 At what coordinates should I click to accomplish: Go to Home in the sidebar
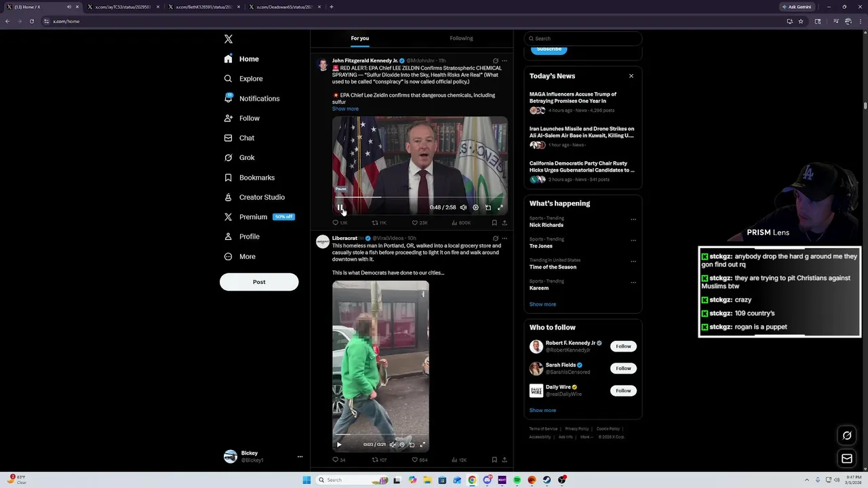pyautogui.click(x=241, y=59)
